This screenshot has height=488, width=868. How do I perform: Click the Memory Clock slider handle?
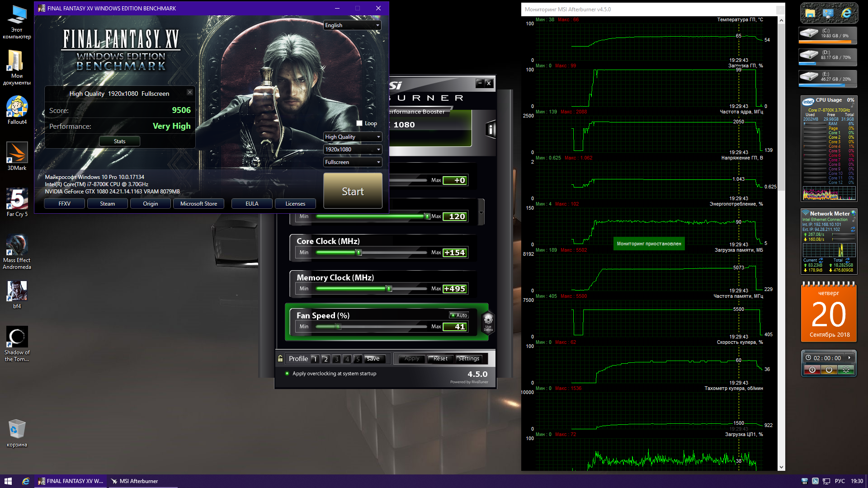(389, 289)
